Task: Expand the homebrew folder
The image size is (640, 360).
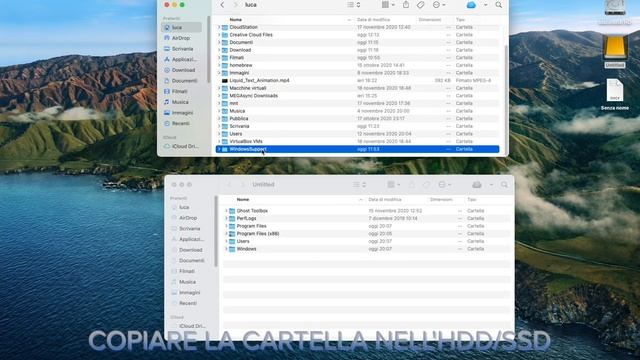Action: coord(219,65)
